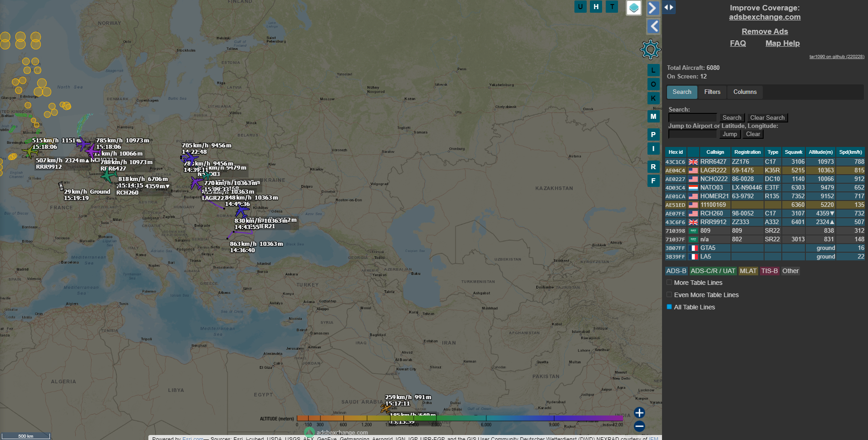
Task: Click the ADS-B legend label
Action: 676,271
